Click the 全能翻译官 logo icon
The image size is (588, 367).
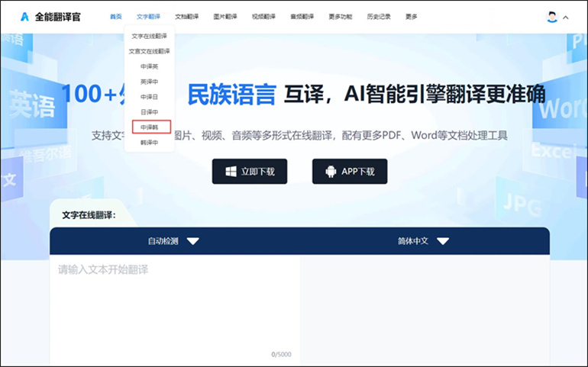24,17
